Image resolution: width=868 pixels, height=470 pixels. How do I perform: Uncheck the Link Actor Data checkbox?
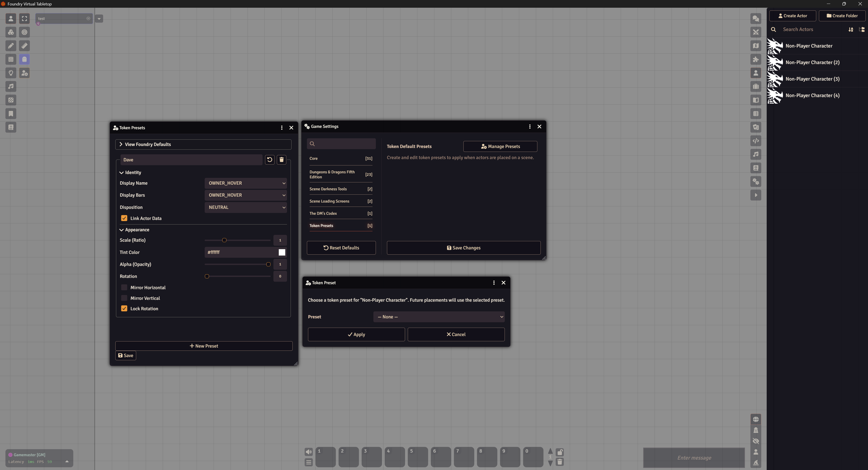pyautogui.click(x=124, y=218)
